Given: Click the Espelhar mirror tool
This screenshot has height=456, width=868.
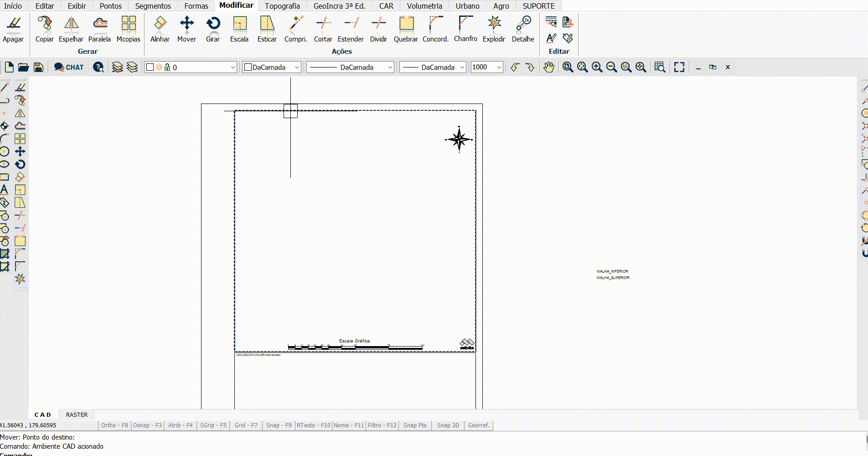Looking at the screenshot, I should [71, 29].
